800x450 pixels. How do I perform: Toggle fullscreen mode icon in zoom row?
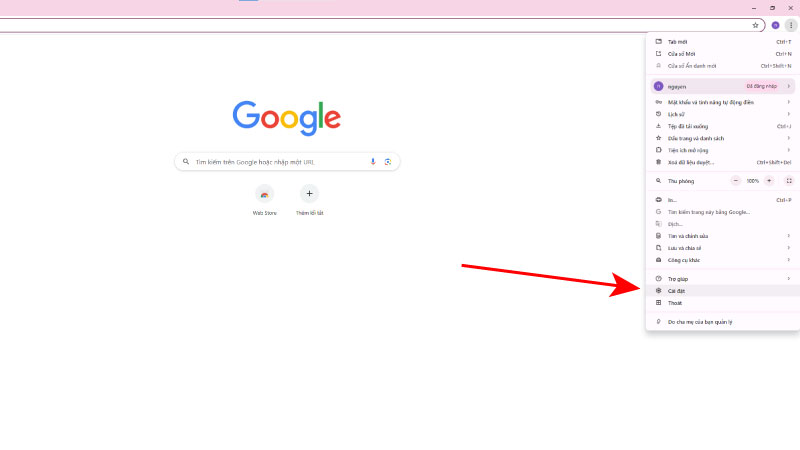point(789,181)
